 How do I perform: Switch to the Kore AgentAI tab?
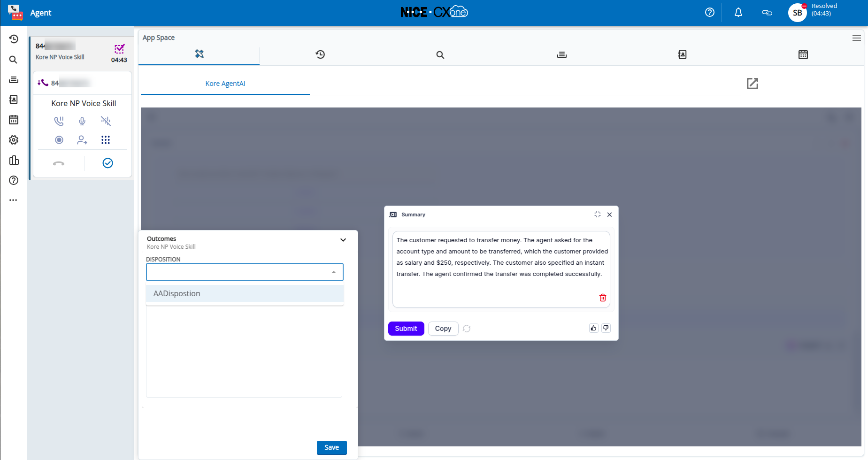pos(225,84)
